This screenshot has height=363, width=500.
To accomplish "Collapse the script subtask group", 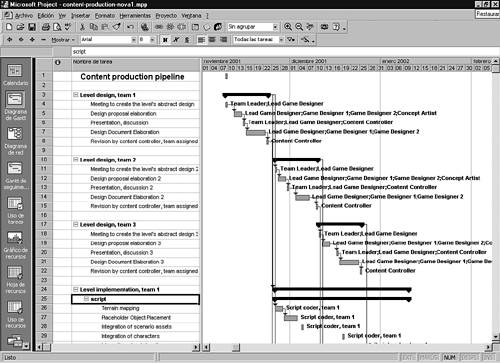I will [x=86, y=299].
